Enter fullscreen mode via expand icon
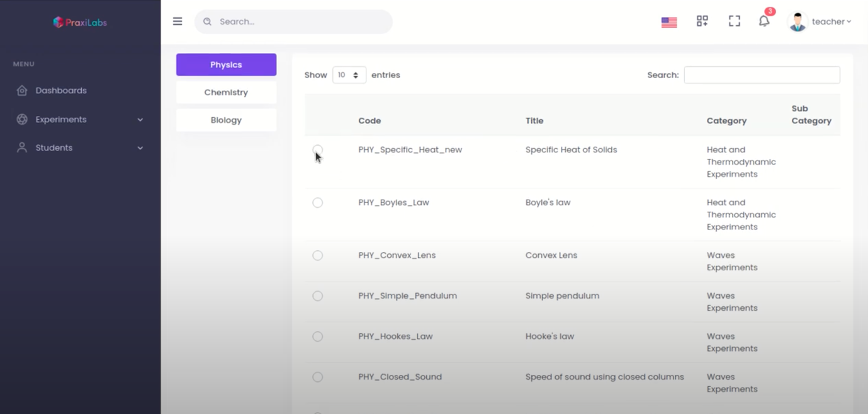The image size is (868, 414). click(x=735, y=21)
